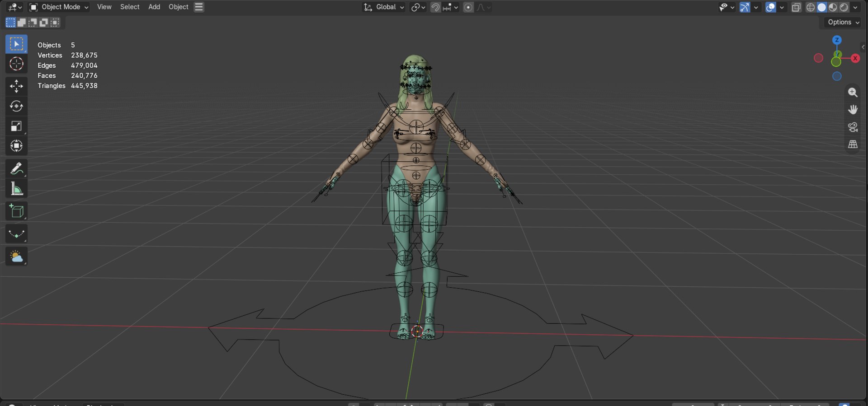Viewport: 868px width, 406px height.
Task: Choose the combined Transform tool
Action: coord(16,146)
